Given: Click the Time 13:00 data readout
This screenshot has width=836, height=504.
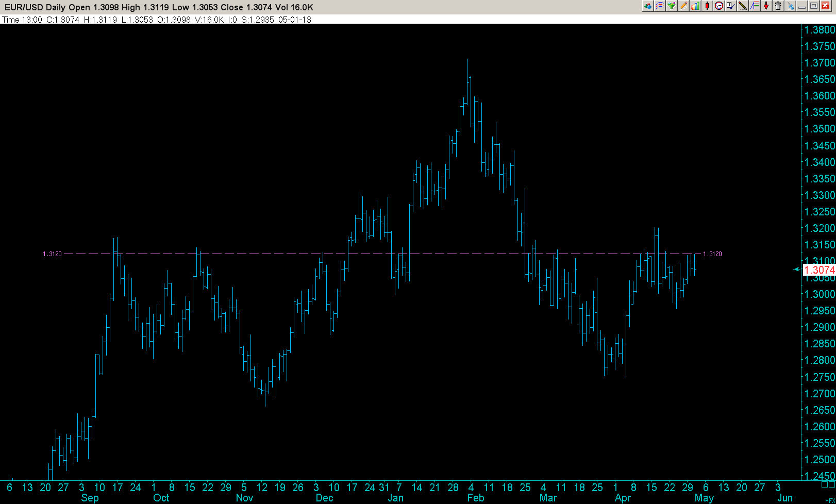Looking at the screenshot, I should [x=22, y=20].
